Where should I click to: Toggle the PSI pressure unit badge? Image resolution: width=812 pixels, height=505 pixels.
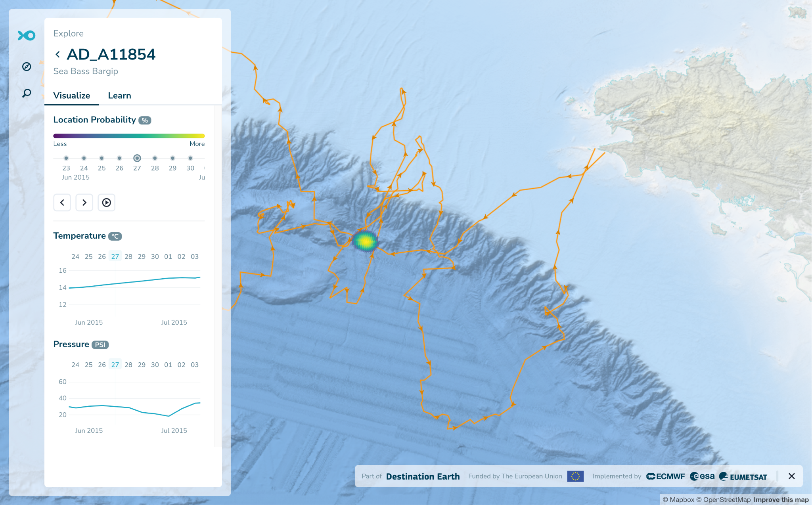coord(100,345)
